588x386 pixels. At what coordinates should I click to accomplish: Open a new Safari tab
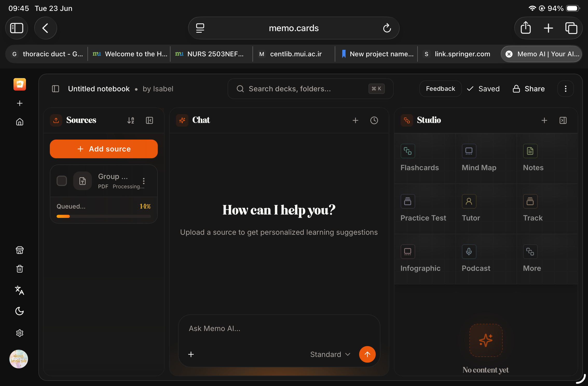click(x=549, y=28)
